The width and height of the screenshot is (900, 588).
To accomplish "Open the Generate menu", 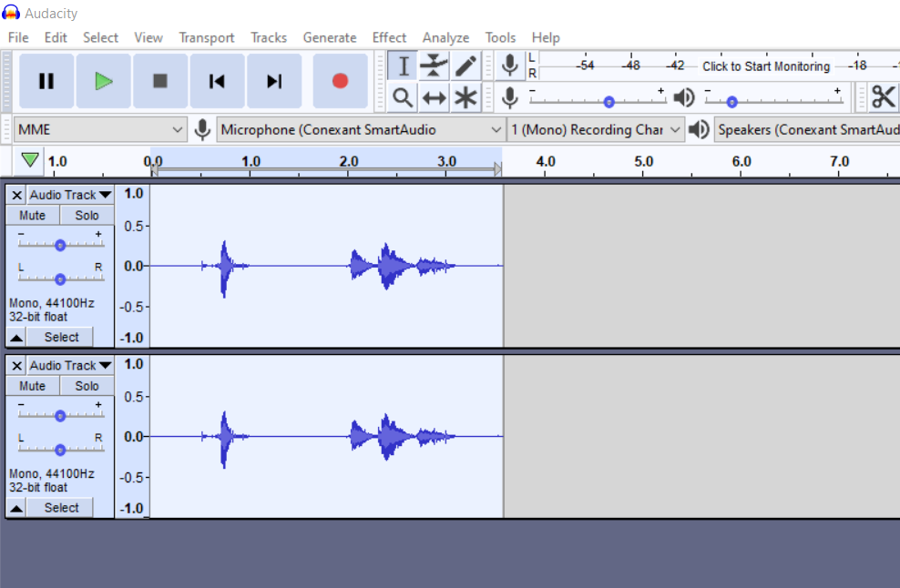I will coord(329,37).
